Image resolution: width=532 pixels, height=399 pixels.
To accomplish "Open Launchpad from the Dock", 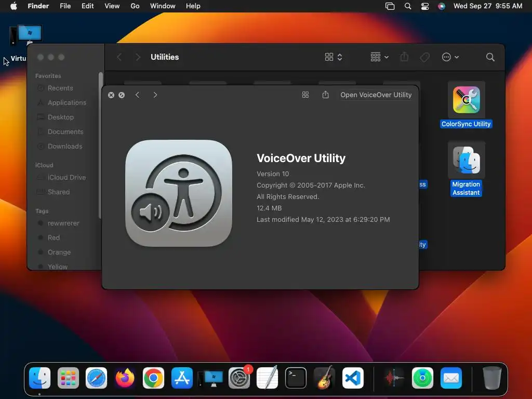I will [x=68, y=378].
